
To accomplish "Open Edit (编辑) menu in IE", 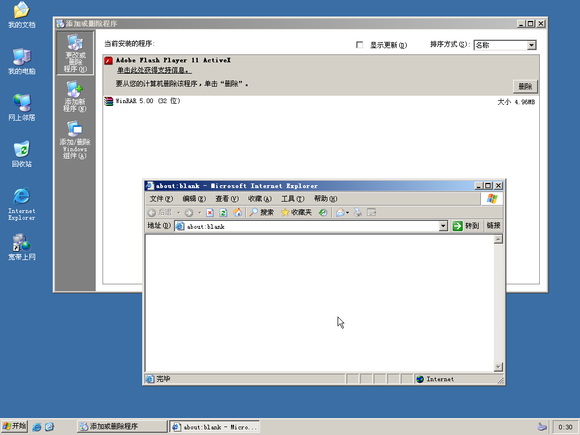I will click(x=194, y=199).
